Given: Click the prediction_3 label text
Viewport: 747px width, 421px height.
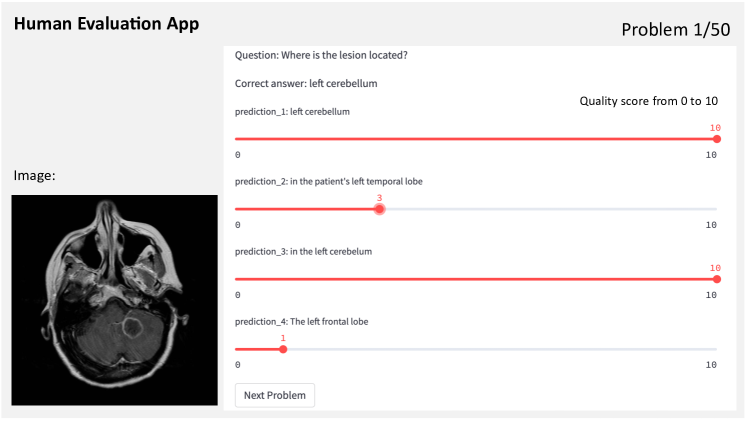Looking at the screenshot, I should point(303,251).
